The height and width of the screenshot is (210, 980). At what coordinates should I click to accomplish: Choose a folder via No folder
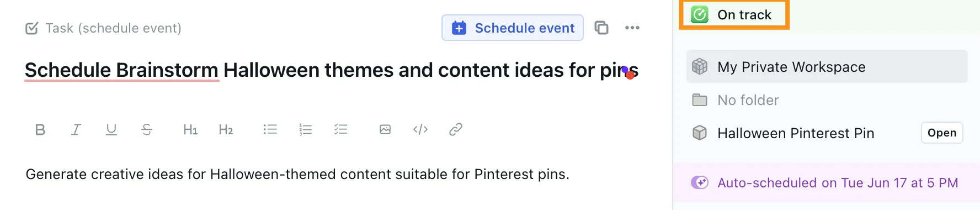827,100
